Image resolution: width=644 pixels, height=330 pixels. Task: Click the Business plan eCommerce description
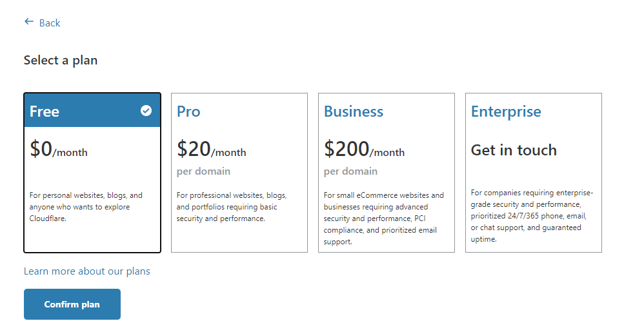(x=384, y=218)
